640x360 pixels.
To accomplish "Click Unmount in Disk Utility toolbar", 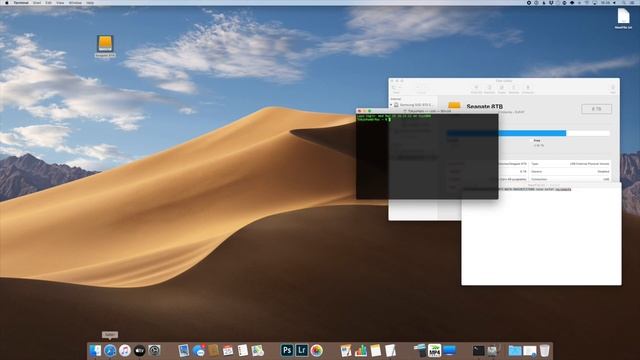I will pyautogui.click(x=528, y=89).
